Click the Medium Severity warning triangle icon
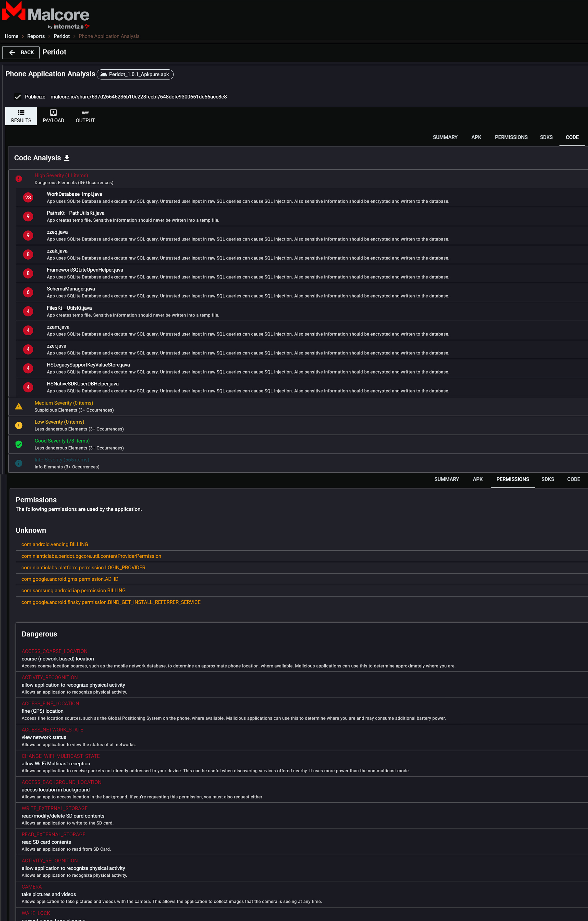Screen dimensions: 588x921 coord(19,406)
